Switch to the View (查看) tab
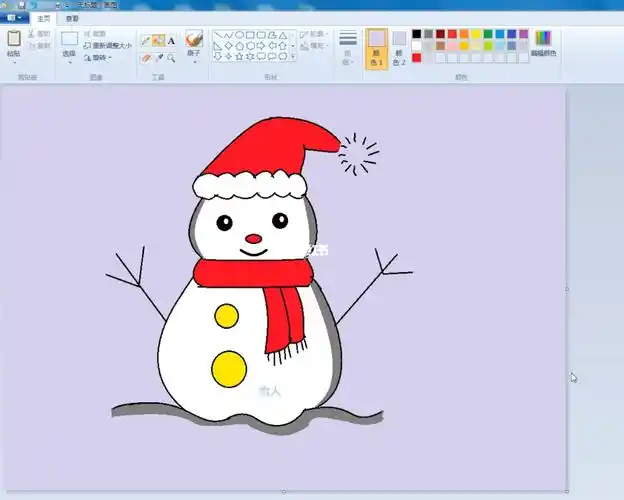The image size is (624, 500). [x=71, y=18]
